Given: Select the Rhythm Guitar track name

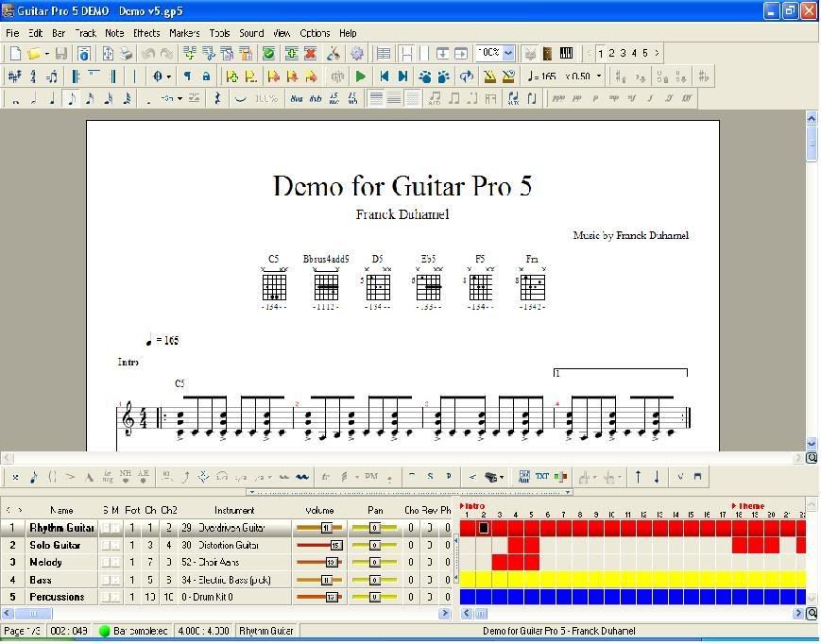Looking at the screenshot, I should pyautogui.click(x=61, y=529).
